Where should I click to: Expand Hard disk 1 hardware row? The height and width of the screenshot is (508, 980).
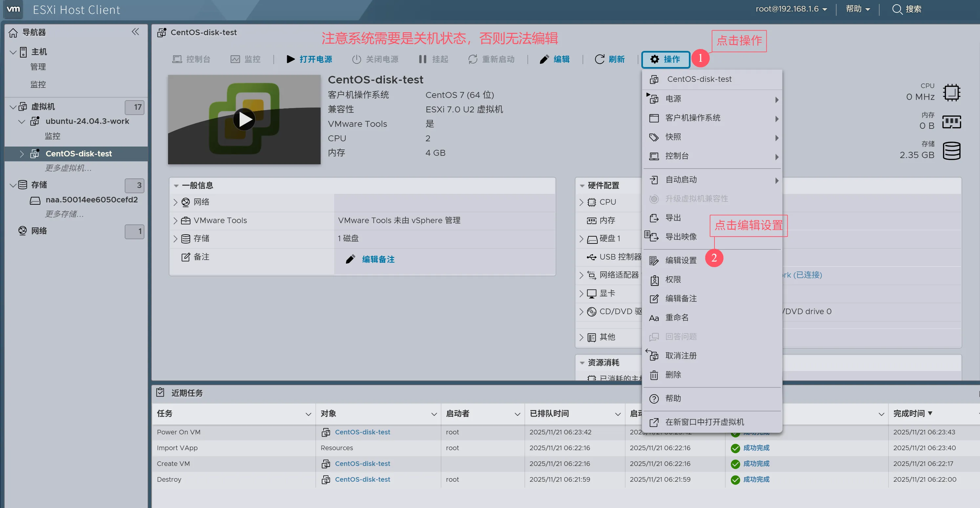pos(581,239)
